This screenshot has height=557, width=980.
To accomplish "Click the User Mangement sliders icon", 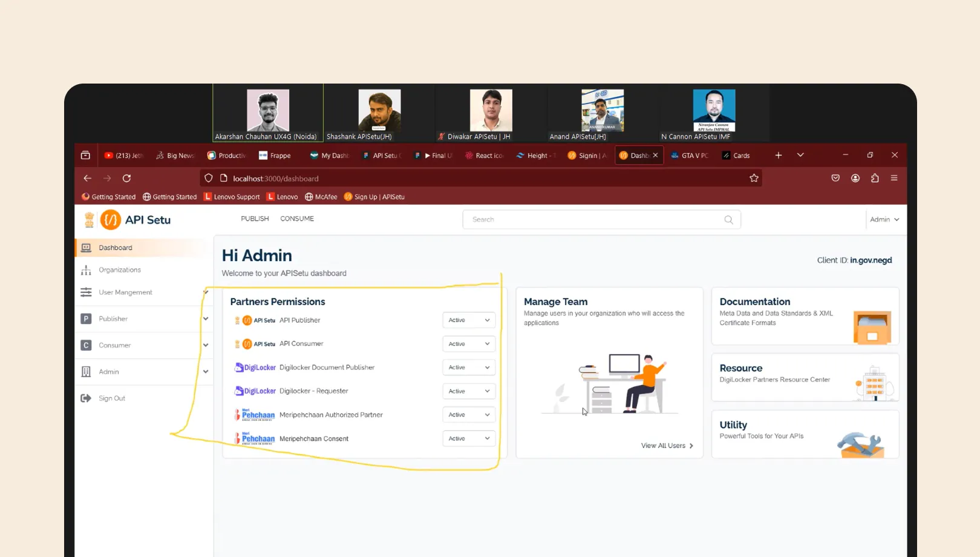I will (x=86, y=292).
